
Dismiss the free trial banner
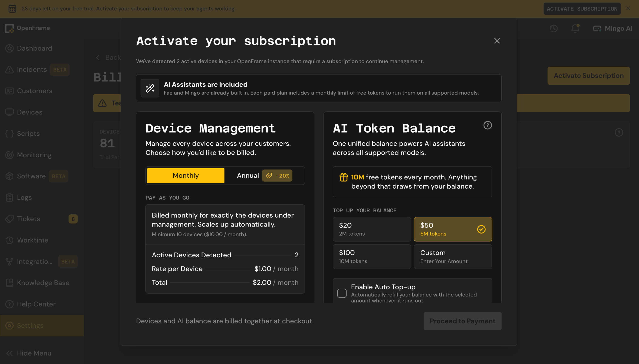coord(628,9)
